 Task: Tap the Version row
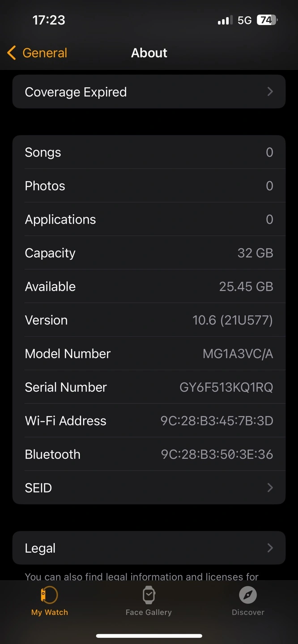point(149,320)
